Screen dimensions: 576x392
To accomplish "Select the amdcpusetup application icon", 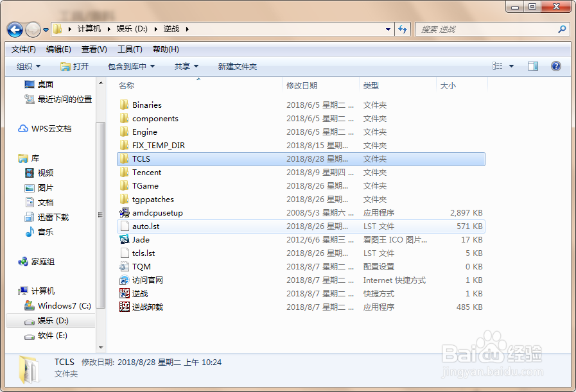I will pyautogui.click(x=124, y=213).
